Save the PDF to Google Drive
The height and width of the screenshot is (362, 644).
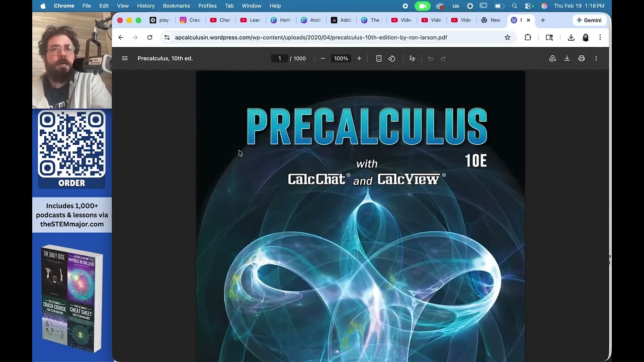click(x=552, y=58)
